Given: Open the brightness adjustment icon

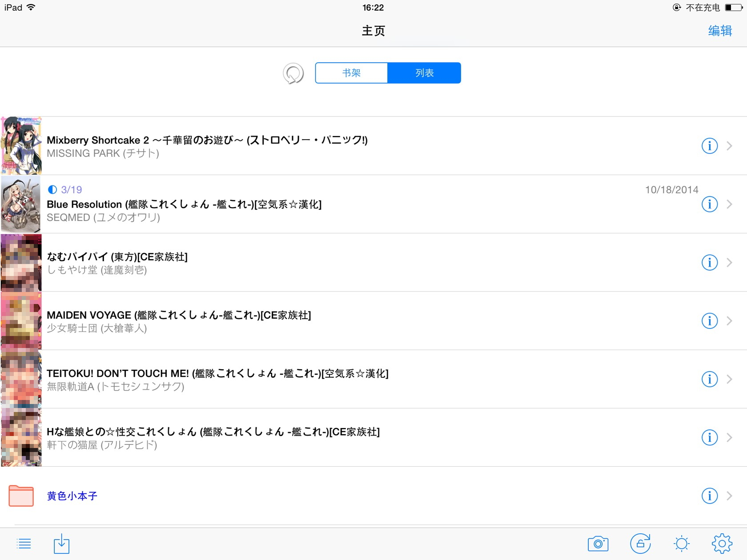Looking at the screenshot, I should 681,544.
